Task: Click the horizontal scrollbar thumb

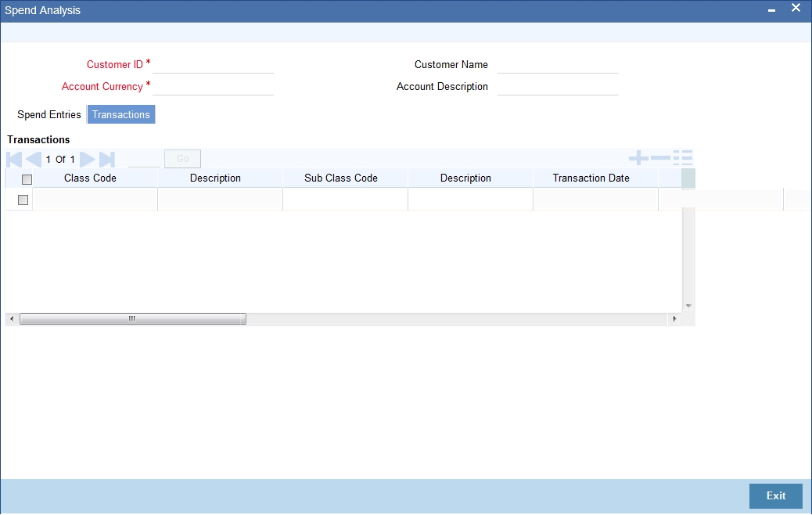Action: coord(132,319)
